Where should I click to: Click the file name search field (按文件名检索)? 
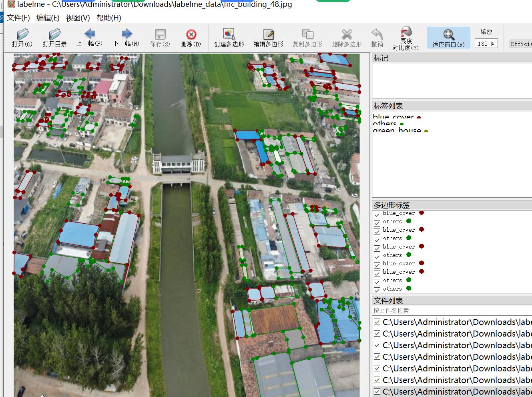tap(452, 311)
